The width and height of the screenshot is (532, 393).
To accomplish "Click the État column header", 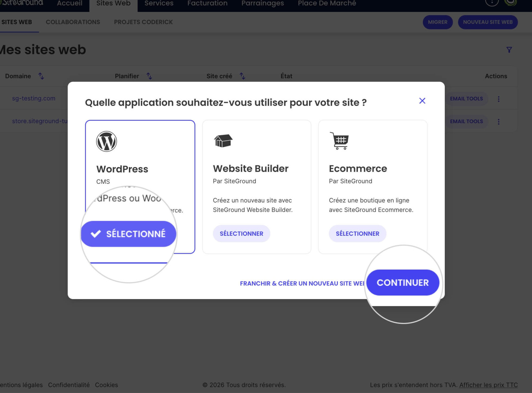I will click(286, 76).
